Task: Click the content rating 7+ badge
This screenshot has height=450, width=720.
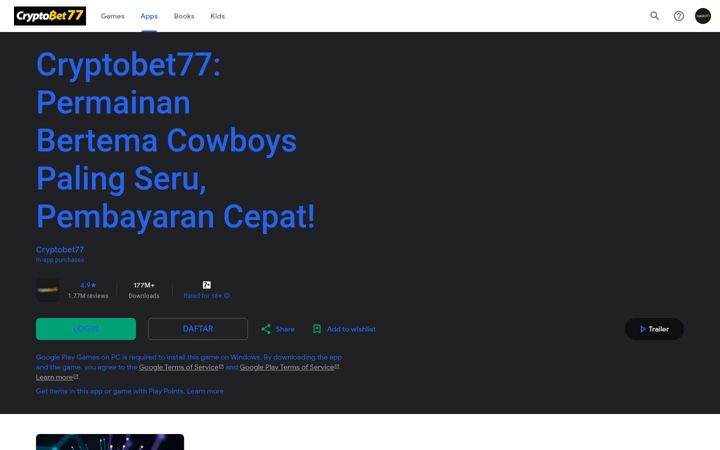Action: click(207, 285)
